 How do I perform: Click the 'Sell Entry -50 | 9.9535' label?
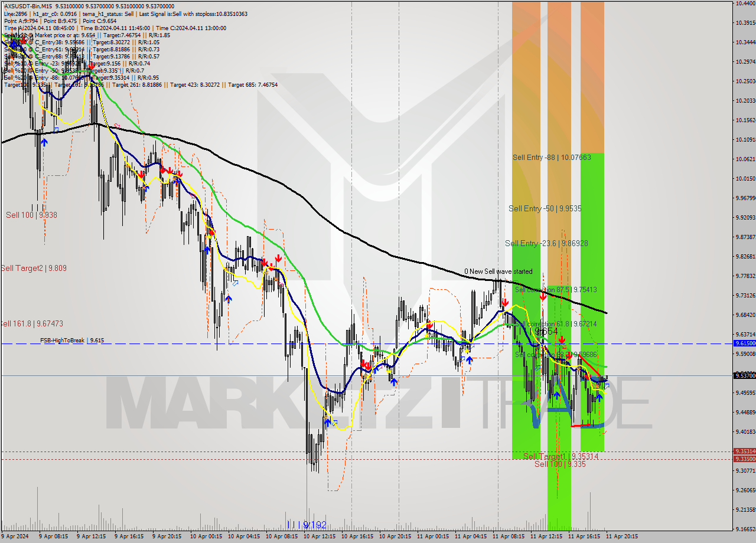[545, 208]
